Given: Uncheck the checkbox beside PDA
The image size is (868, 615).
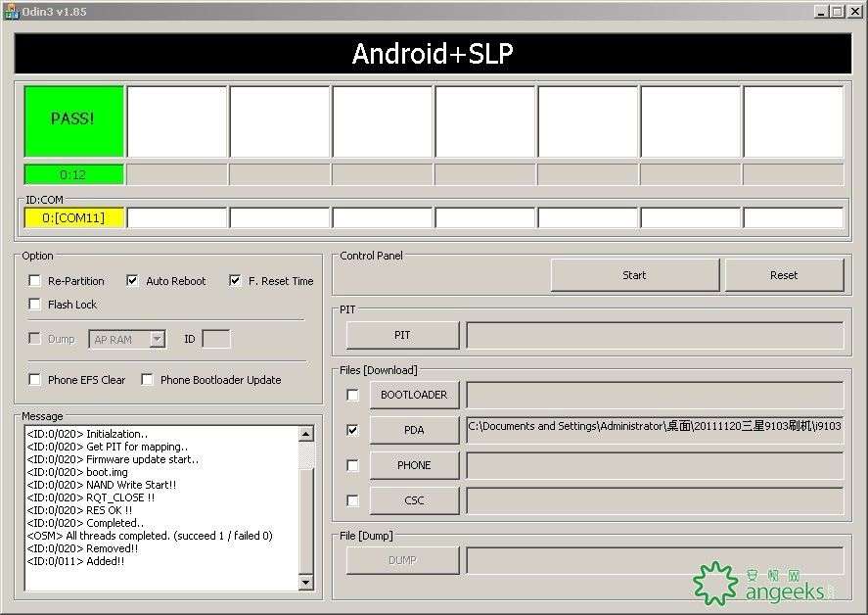Looking at the screenshot, I should click(352, 430).
